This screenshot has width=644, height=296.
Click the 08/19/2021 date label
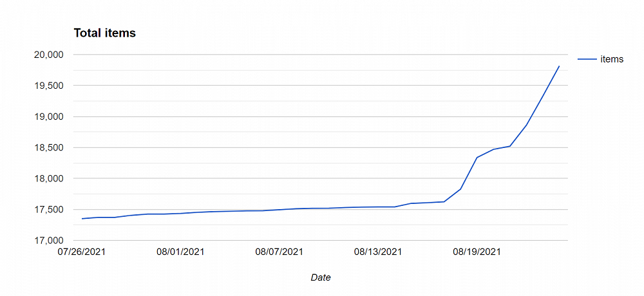tap(477, 252)
